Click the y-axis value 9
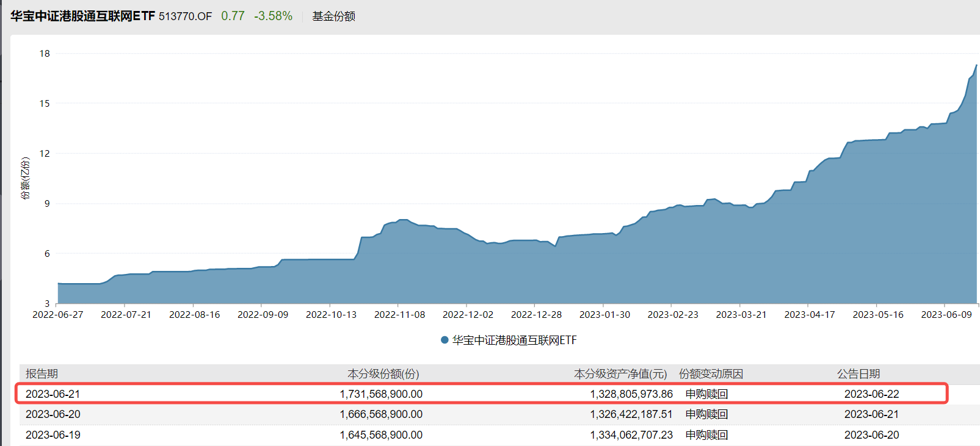Screen dimensions: 980x446 click(x=47, y=204)
